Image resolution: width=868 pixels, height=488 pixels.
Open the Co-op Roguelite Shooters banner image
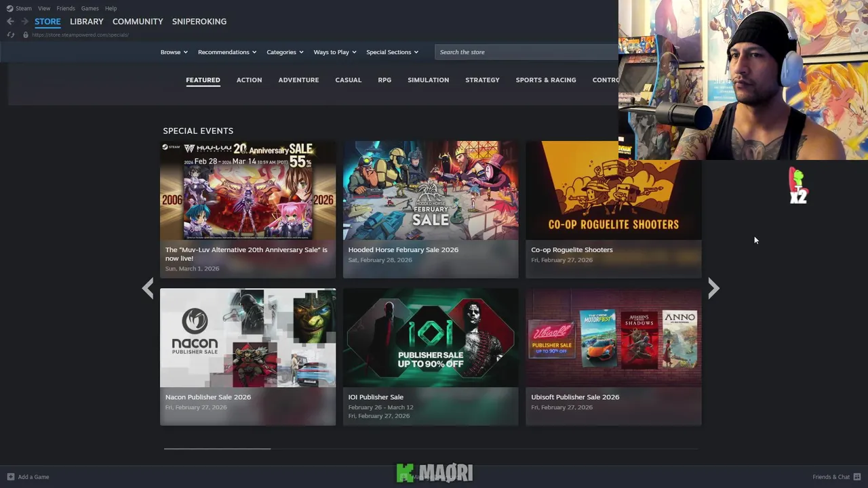tap(614, 190)
